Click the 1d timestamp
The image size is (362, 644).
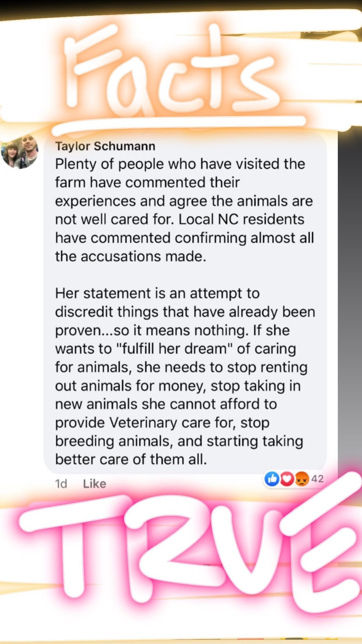click(x=61, y=484)
